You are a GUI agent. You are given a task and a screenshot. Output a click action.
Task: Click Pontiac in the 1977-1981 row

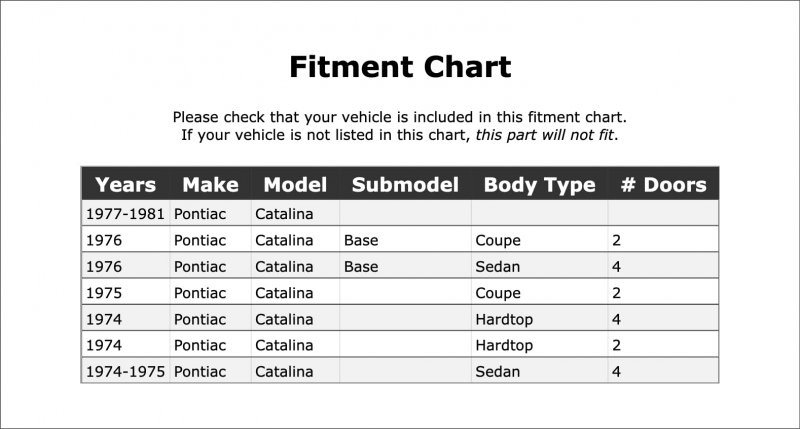(199, 214)
